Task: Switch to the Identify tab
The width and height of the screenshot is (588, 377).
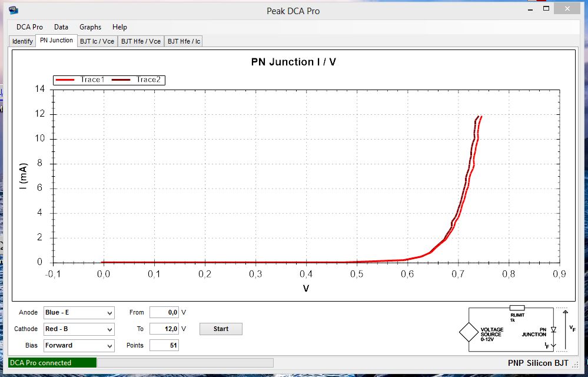Action: pos(22,41)
